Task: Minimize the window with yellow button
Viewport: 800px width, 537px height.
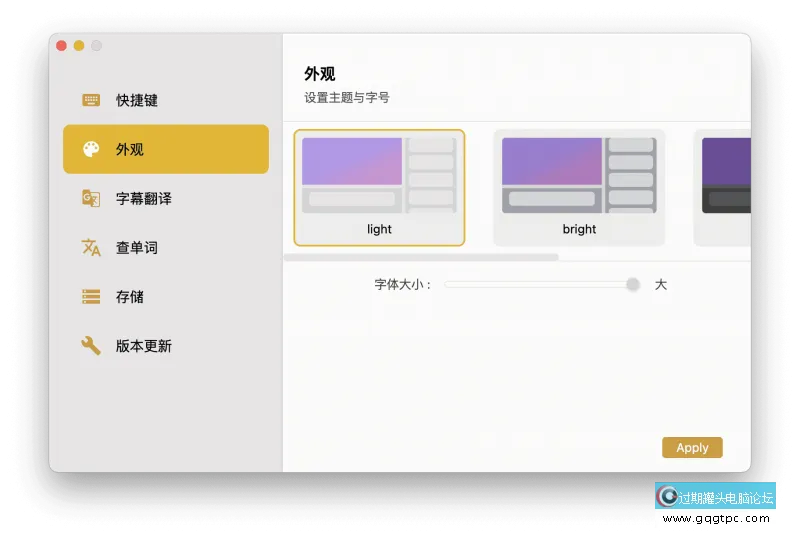Action: click(79, 46)
